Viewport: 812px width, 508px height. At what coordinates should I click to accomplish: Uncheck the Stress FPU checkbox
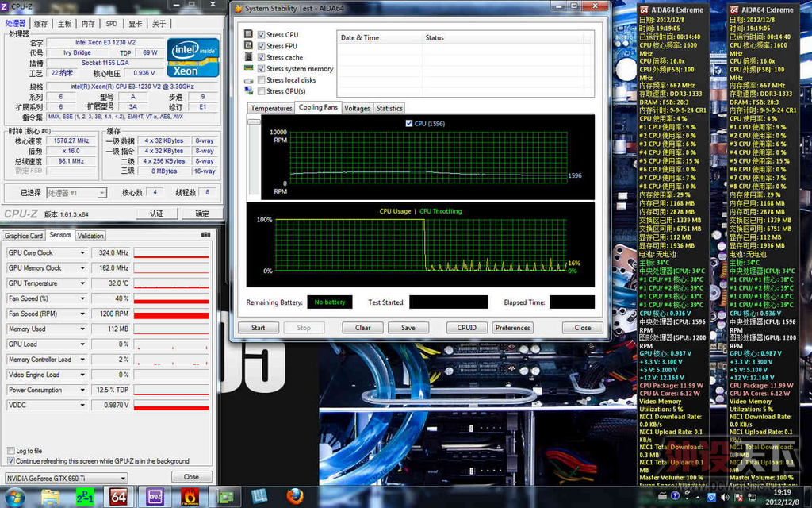[261, 46]
